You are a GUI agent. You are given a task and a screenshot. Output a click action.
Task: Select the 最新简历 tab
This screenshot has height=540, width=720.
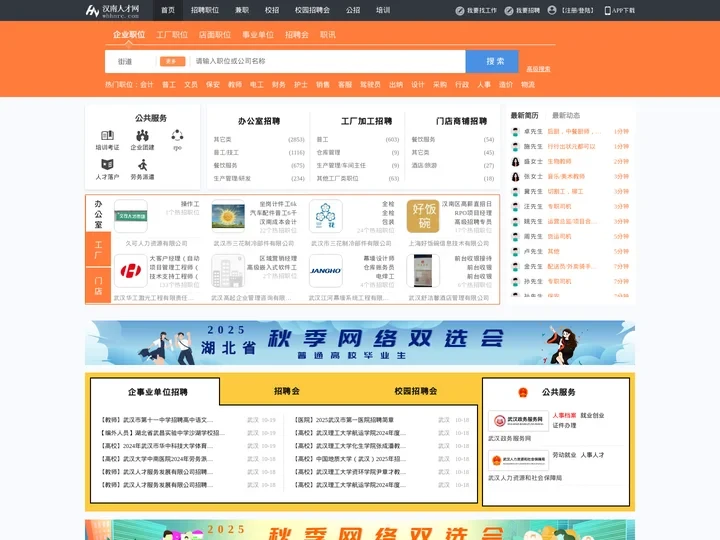(524, 115)
